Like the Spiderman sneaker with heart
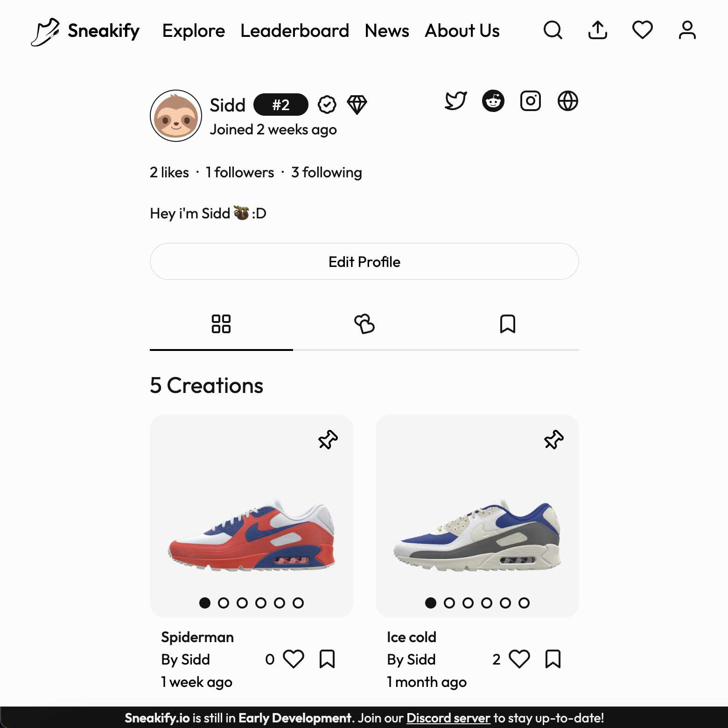728x728 pixels. [294, 659]
